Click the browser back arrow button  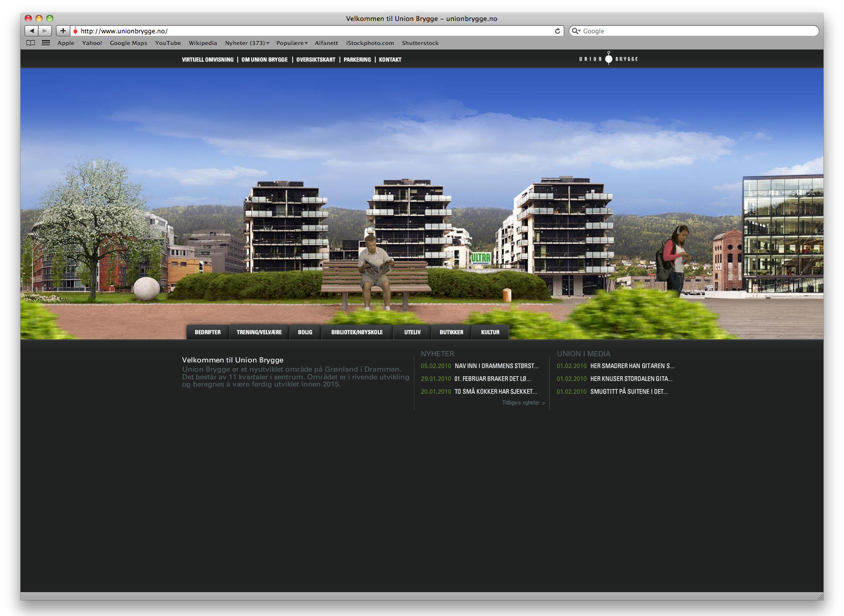pos(32,31)
